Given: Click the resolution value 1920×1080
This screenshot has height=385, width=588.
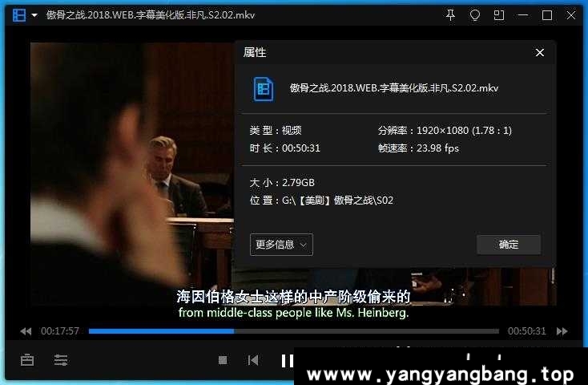Looking at the screenshot, I should (442, 130).
